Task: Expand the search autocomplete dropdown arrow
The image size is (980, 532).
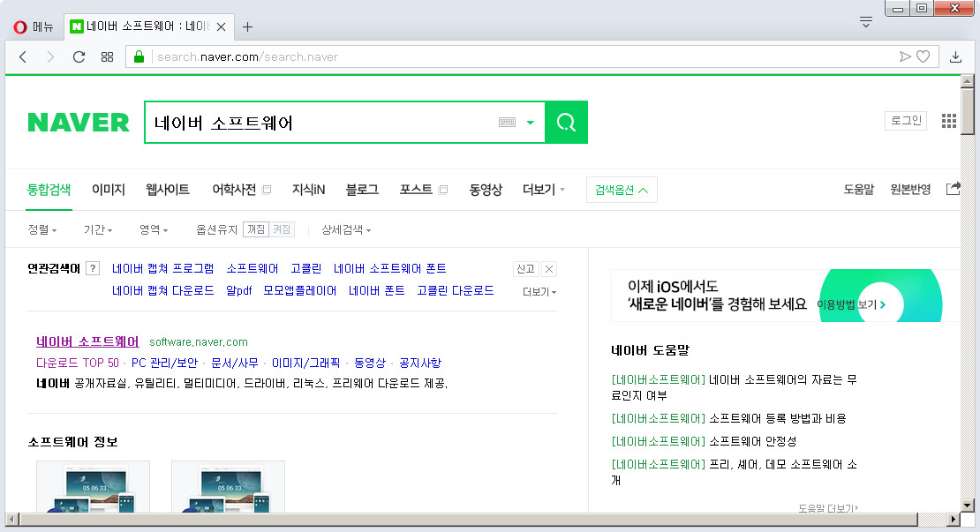Action: (x=530, y=123)
